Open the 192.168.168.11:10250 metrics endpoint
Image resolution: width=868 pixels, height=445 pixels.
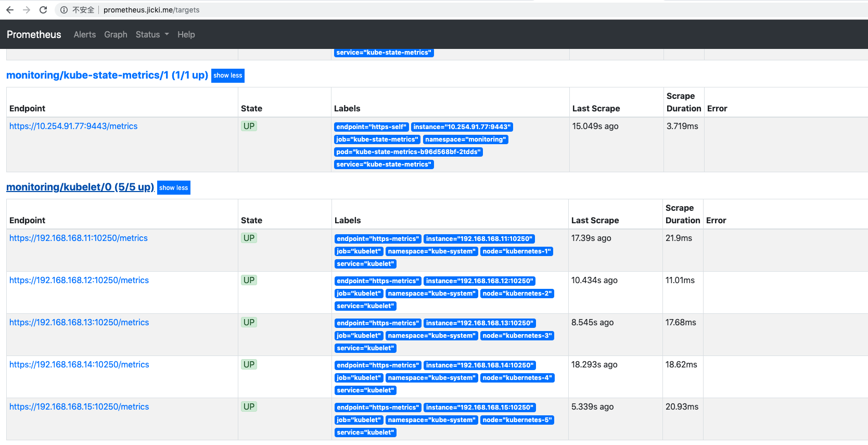tap(79, 238)
